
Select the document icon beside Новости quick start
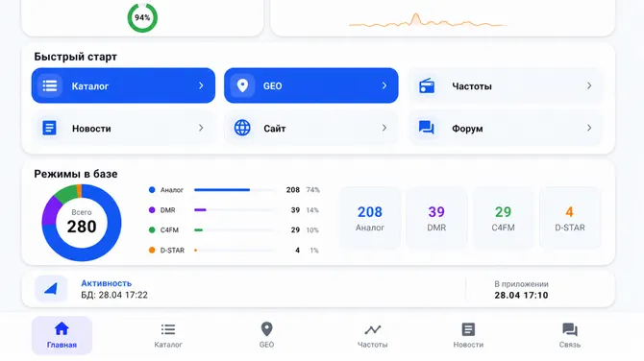[x=49, y=128]
